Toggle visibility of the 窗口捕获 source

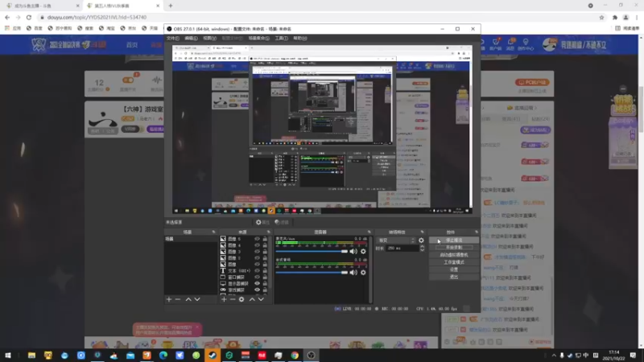click(x=257, y=277)
